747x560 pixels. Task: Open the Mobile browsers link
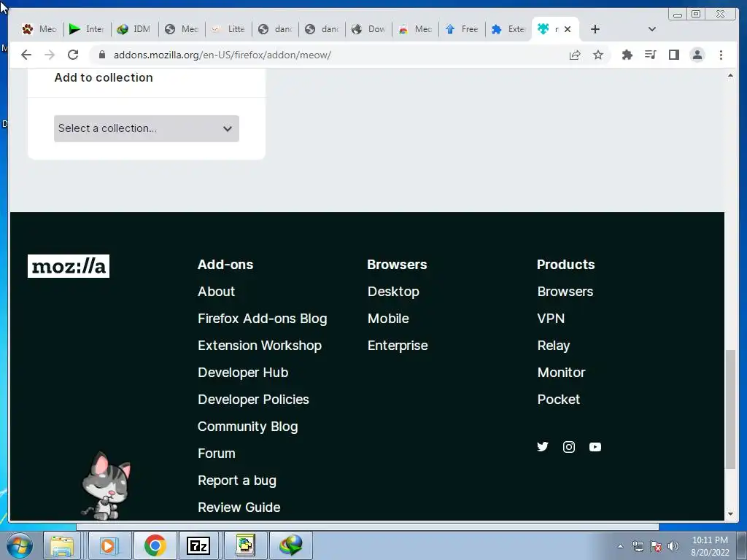pyautogui.click(x=388, y=319)
